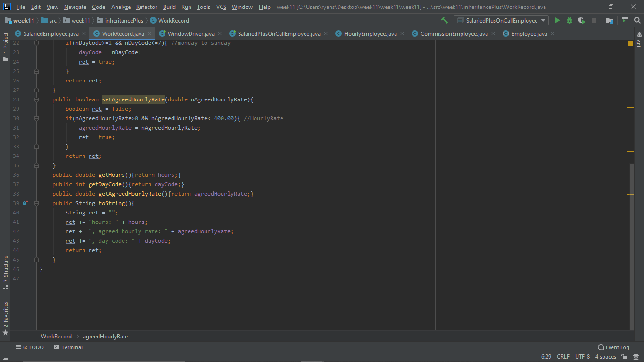Start debugging with the Debug icon

569,20
